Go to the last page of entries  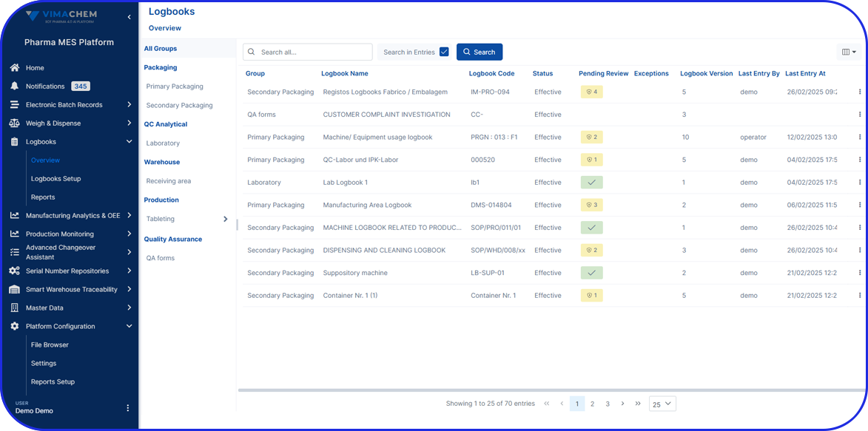click(x=638, y=404)
